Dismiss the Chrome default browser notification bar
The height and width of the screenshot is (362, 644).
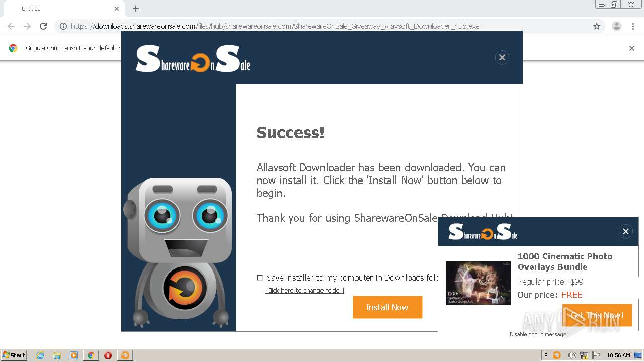632,48
